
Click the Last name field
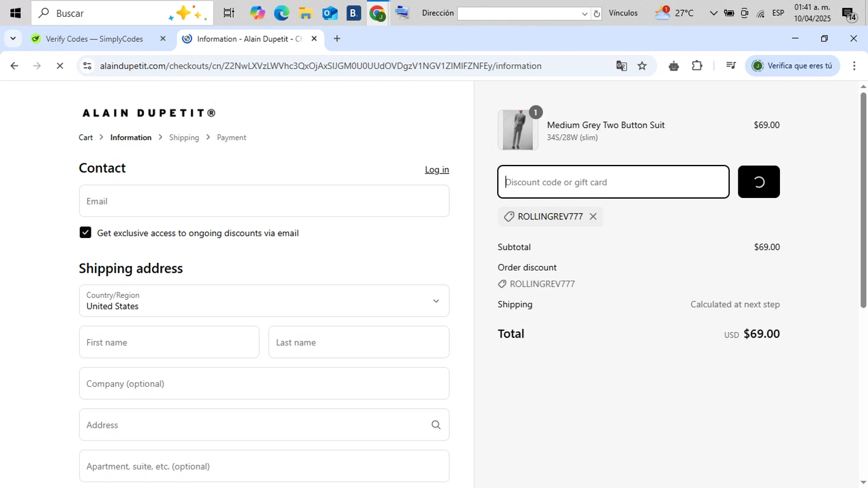[x=359, y=342]
